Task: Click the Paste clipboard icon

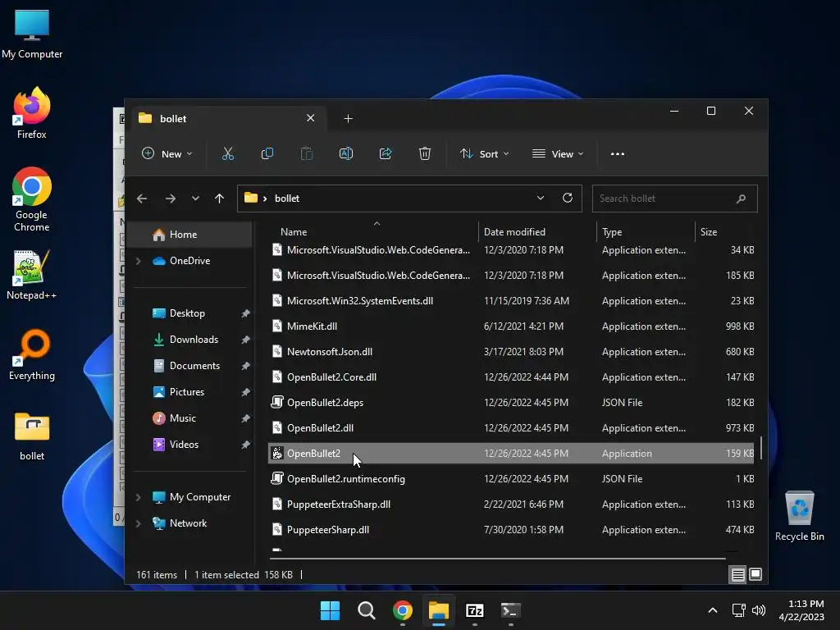Action: 307,153
